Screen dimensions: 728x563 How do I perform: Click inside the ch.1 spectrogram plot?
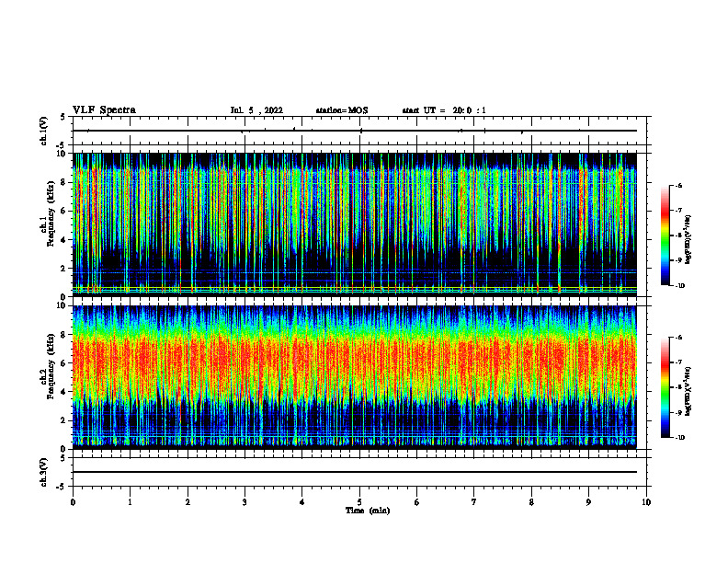click(x=355, y=224)
